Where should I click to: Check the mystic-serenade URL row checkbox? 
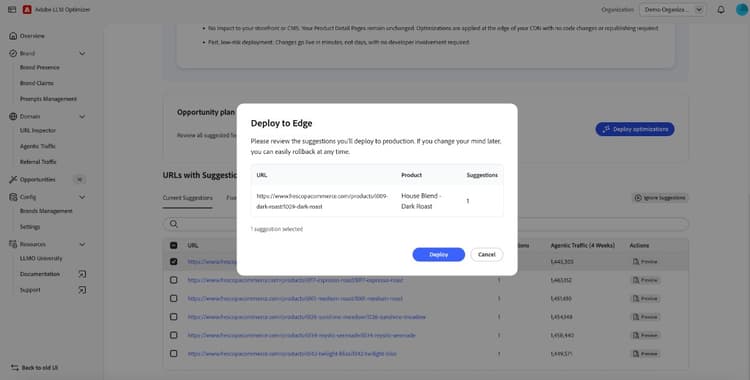click(174, 335)
